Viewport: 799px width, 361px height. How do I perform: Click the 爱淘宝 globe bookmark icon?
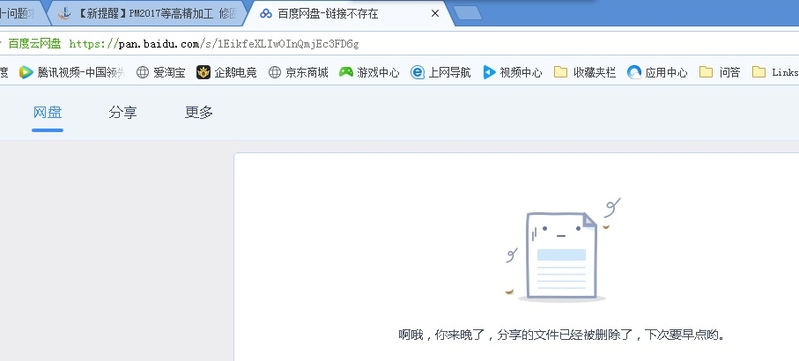tap(142, 72)
